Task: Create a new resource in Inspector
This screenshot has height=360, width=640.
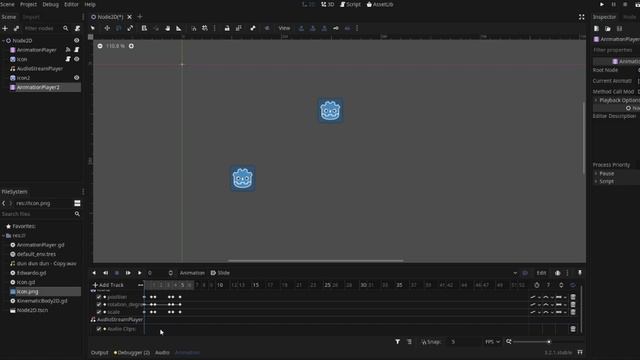Action: click(596, 29)
